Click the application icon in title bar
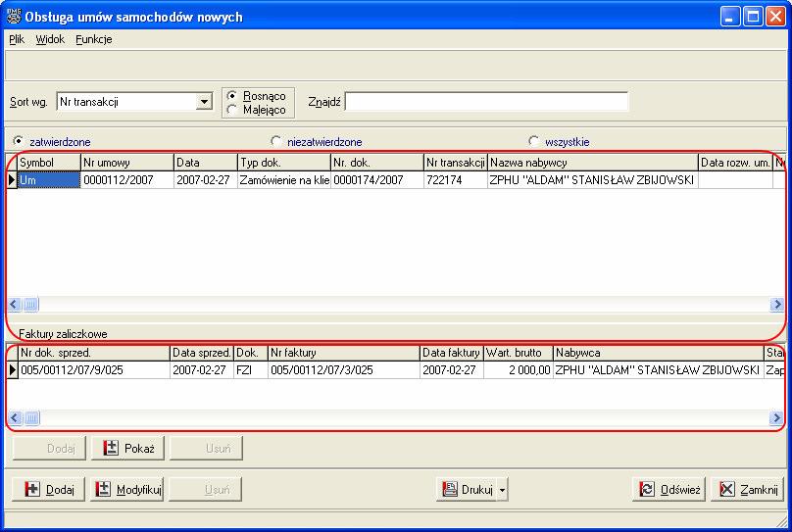 tap(14, 16)
